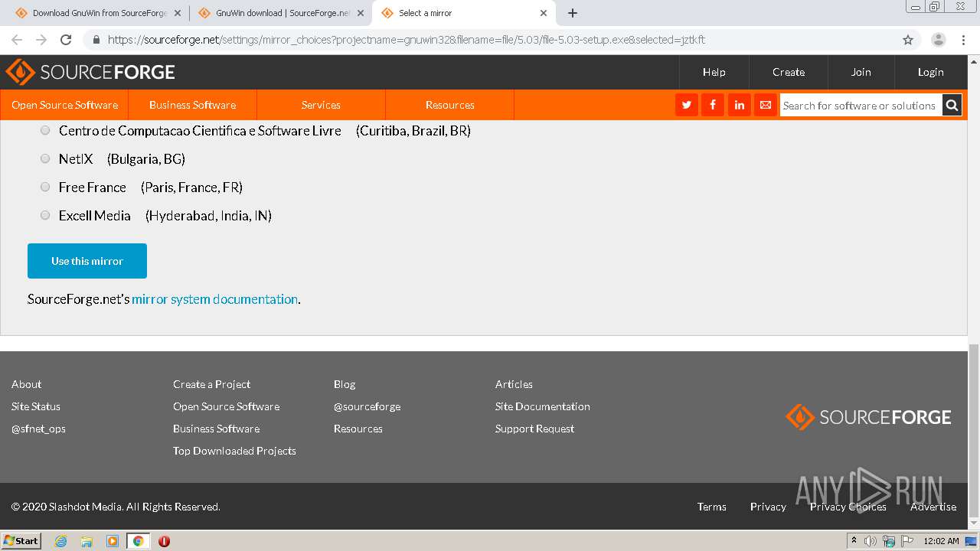Image resolution: width=980 pixels, height=551 pixels.
Task: Open Site Status footer link
Action: pos(35,406)
